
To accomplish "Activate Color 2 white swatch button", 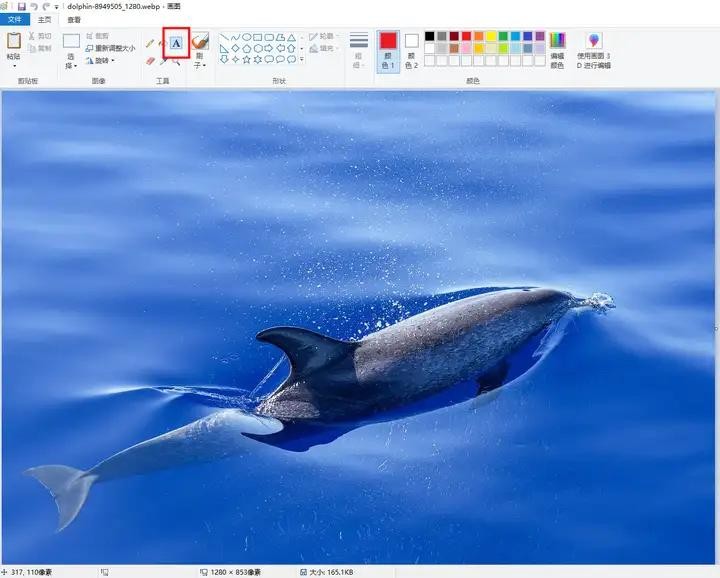I will (x=411, y=47).
